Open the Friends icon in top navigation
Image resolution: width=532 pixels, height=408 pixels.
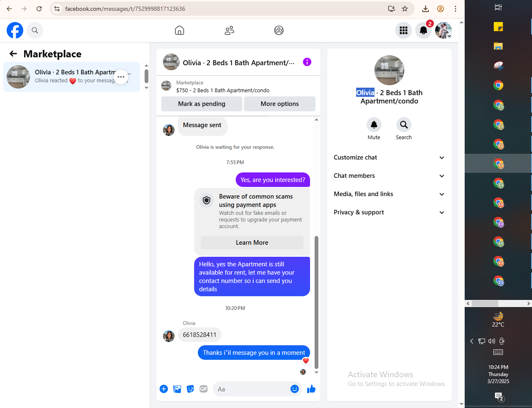coord(229,30)
